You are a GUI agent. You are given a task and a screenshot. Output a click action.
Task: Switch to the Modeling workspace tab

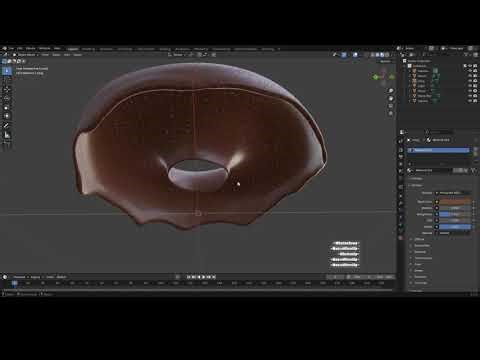point(88,49)
